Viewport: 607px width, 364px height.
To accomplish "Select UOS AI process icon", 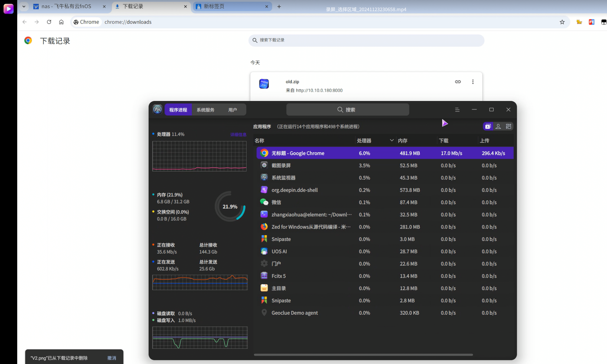I will click(264, 251).
